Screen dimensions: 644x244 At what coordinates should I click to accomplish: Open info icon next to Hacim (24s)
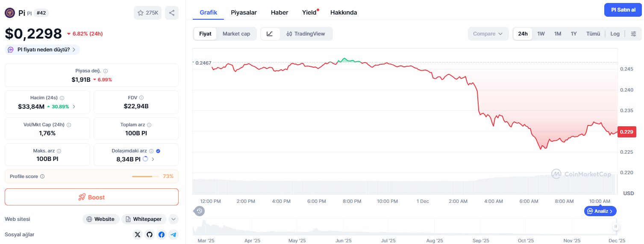[62, 98]
